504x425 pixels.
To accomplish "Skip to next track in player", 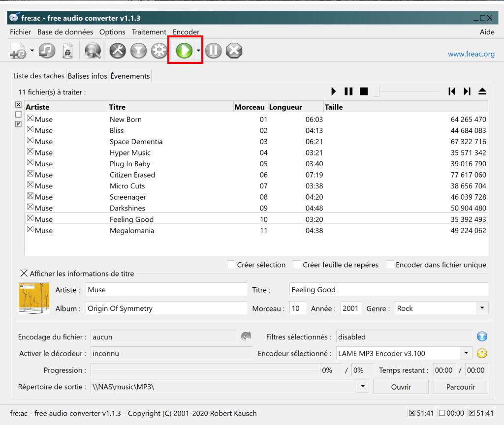I will (x=467, y=91).
